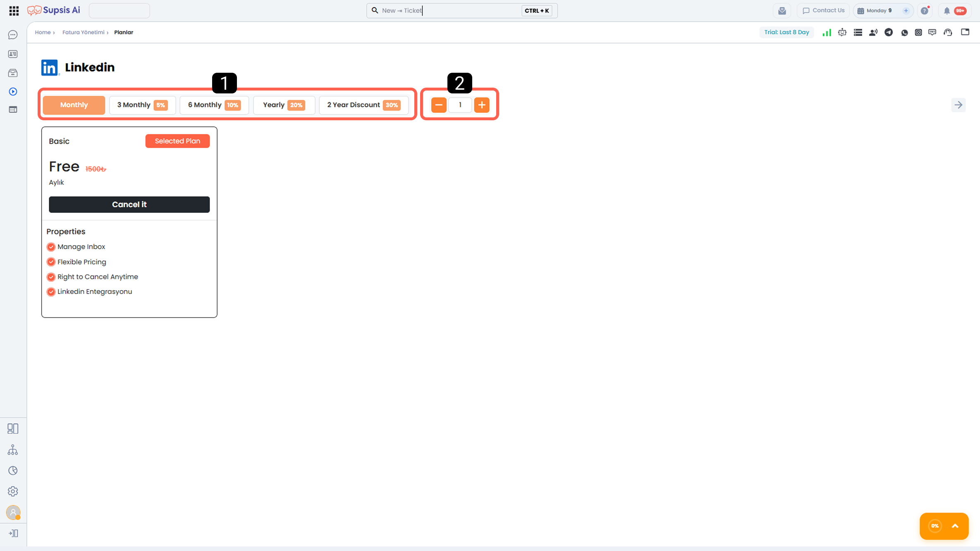Select the Monthly billing tab

tap(74, 105)
